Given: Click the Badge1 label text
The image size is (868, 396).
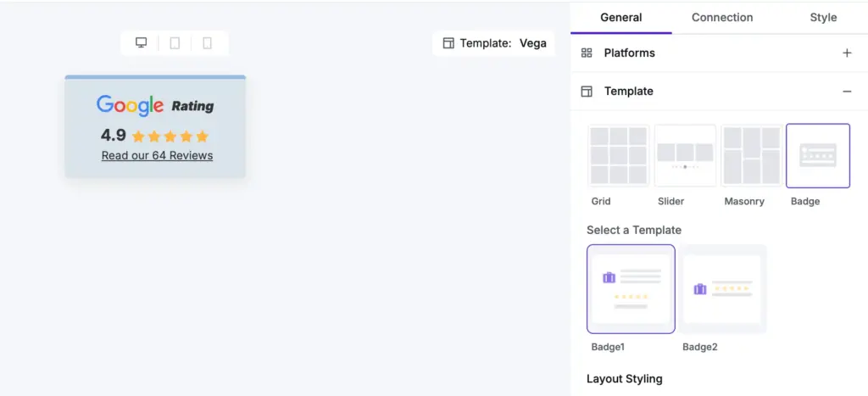Looking at the screenshot, I should (x=608, y=348).
